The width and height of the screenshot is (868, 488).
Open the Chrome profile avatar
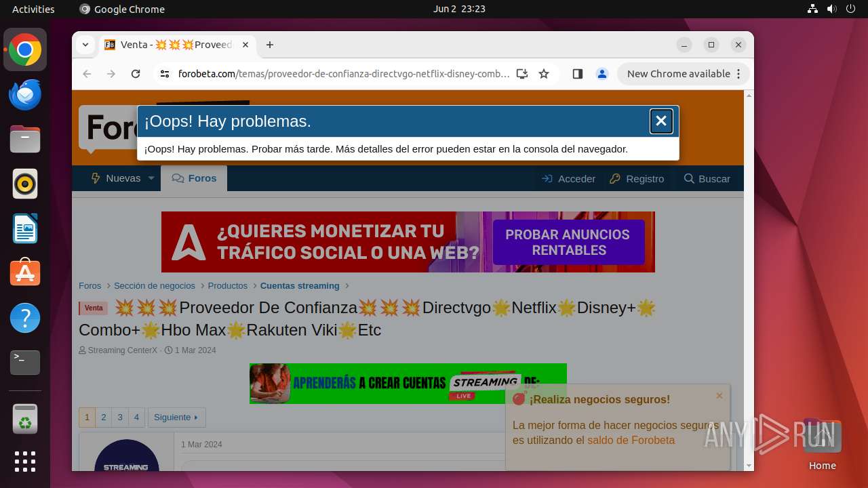[x=602, y=74]
